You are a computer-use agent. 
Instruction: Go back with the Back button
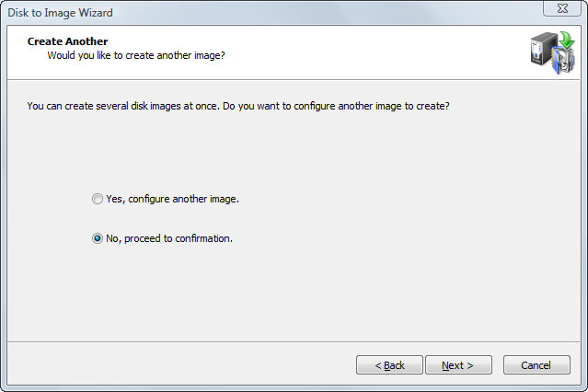(389, 365)
